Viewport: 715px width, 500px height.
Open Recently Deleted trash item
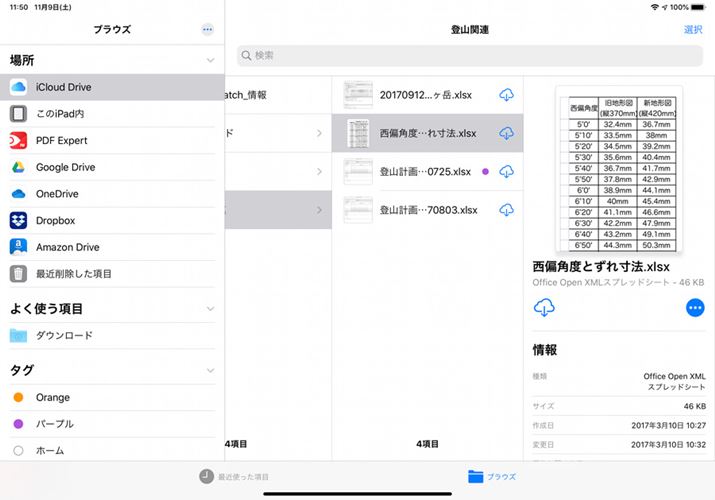(x=73, y=273)
